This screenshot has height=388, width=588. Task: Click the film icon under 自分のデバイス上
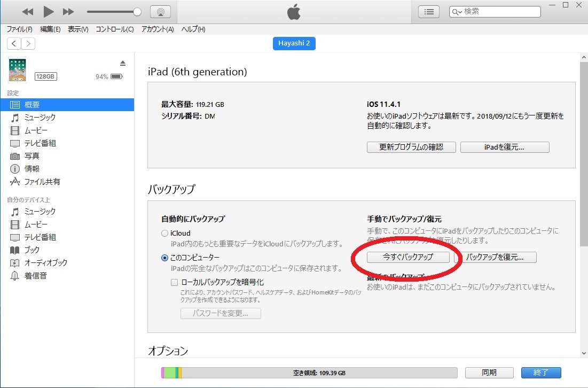(14, 225)
